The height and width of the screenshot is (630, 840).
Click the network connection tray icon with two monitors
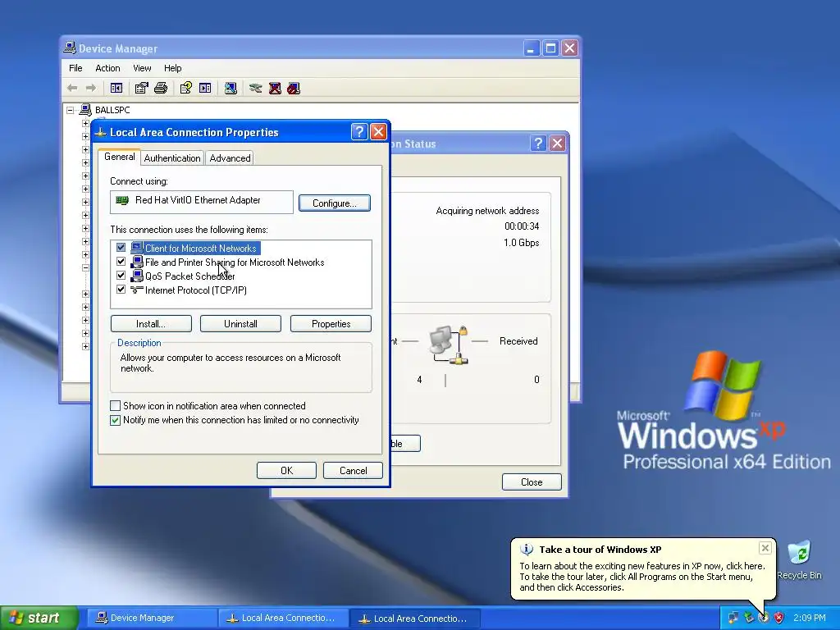(733, 618)
